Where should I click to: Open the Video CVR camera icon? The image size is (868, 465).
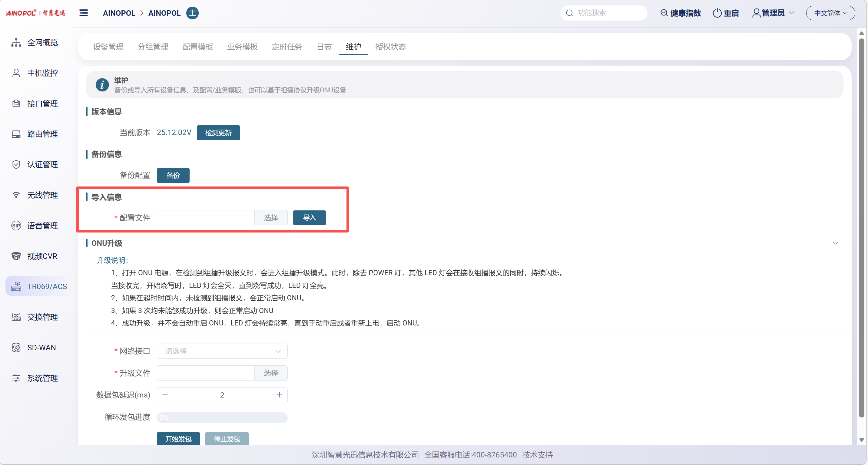point(16,256)
